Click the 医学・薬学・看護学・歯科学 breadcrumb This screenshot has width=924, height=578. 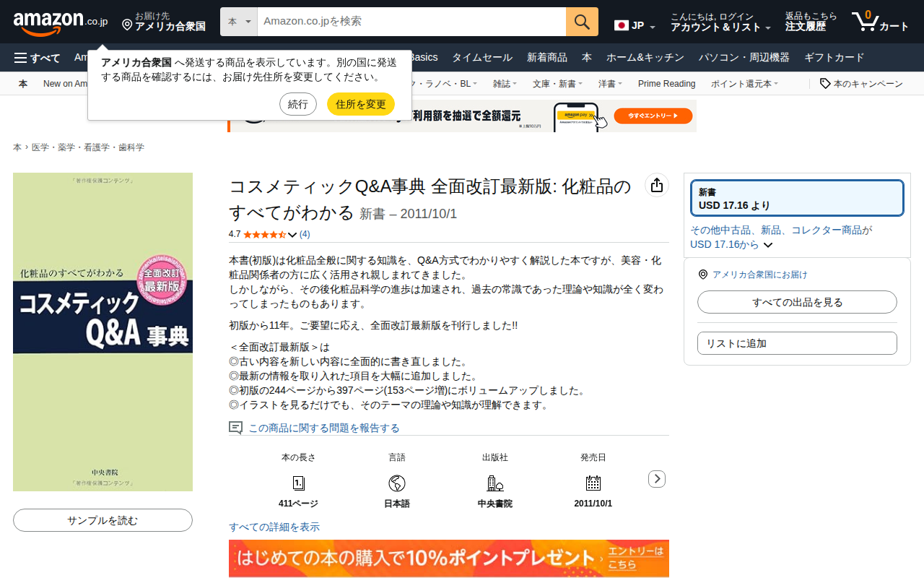[88, 147]
